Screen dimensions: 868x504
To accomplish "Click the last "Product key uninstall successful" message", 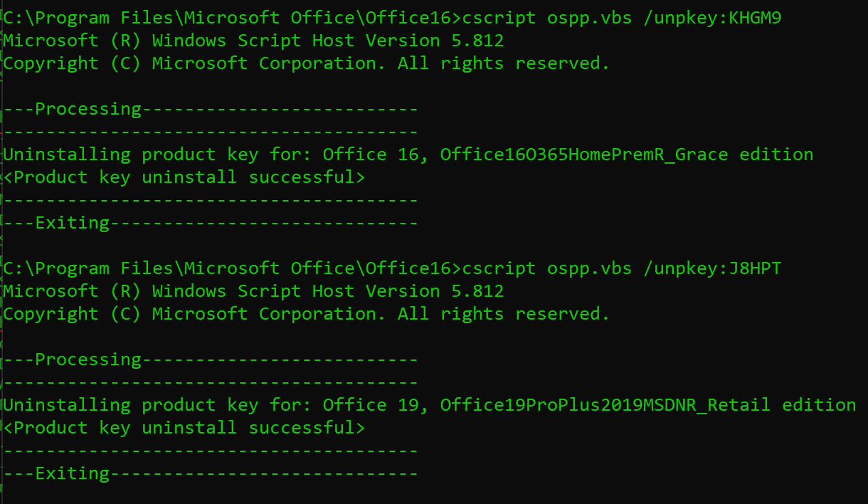I will [184, 428].
